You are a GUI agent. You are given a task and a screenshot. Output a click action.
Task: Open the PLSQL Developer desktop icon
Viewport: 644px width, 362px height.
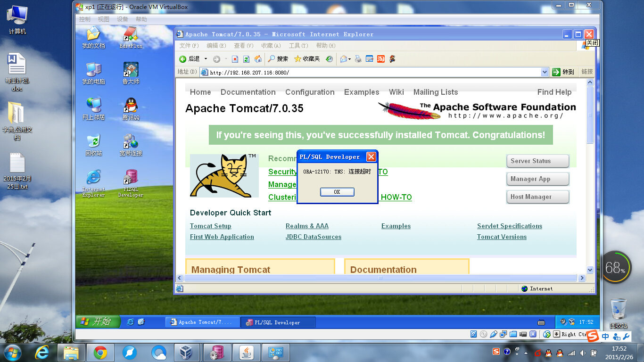131,184
